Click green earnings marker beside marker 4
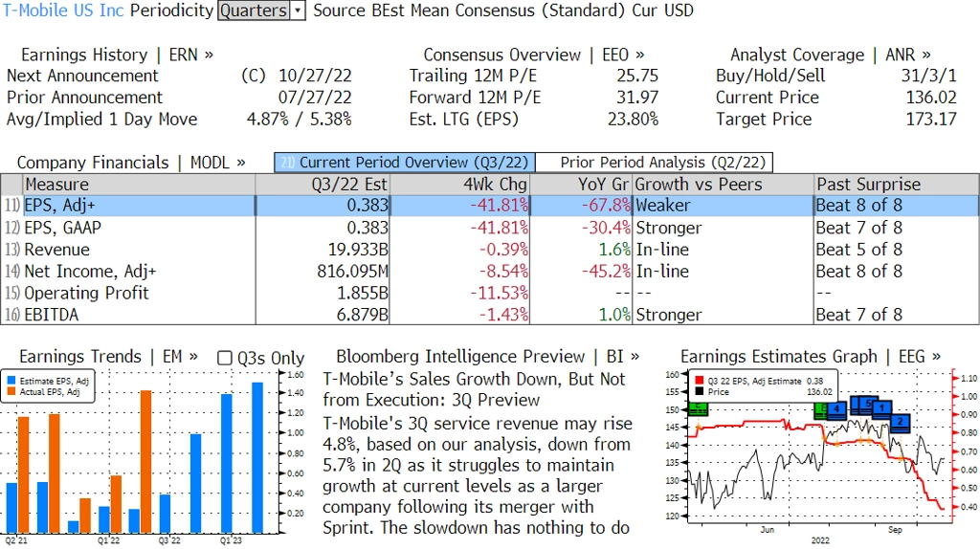Screen dimensions: 980x549 [820, 410]
